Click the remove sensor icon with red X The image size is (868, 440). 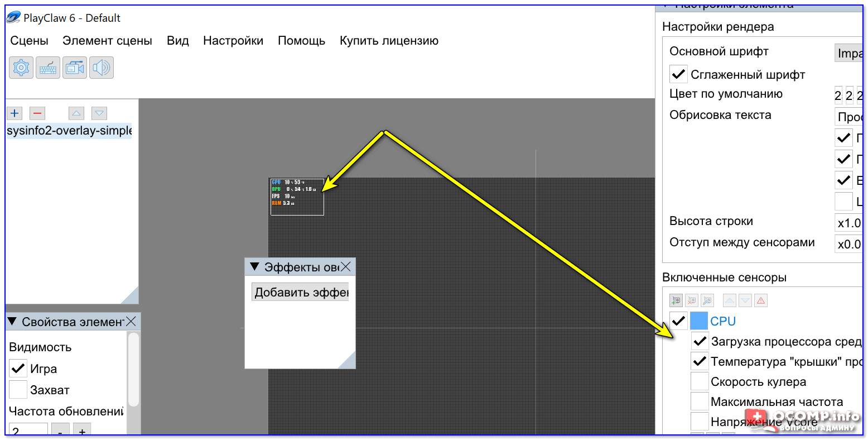pyautogui.click(x=692, y=300)
